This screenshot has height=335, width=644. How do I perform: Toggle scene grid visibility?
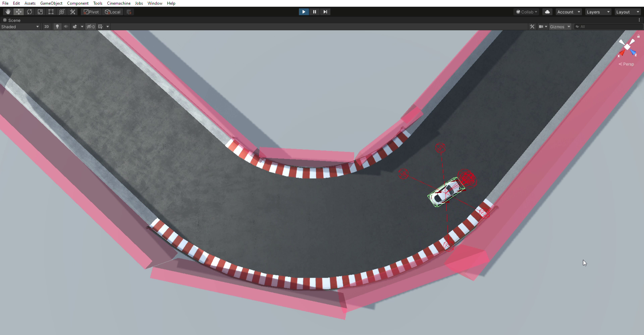(x=100, y=26)
